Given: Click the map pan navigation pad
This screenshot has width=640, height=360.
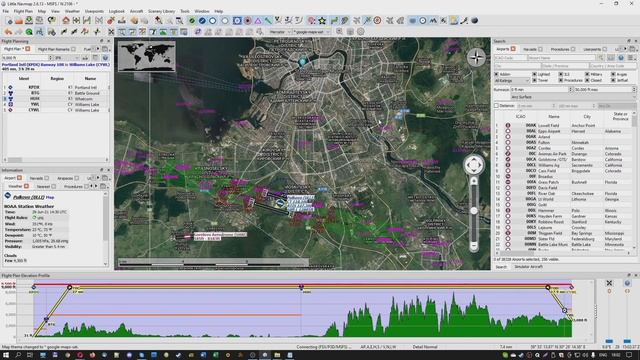Looking at the screenshot, I should (474, 165).
